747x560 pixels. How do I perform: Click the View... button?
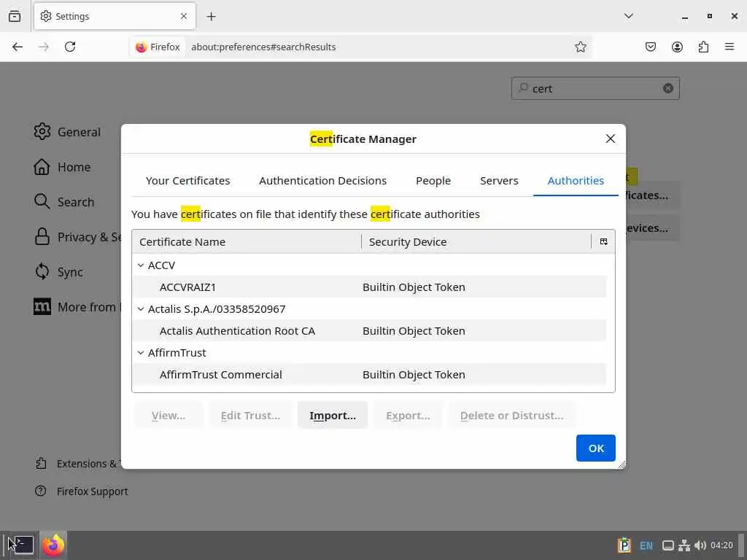coord(169,415)
